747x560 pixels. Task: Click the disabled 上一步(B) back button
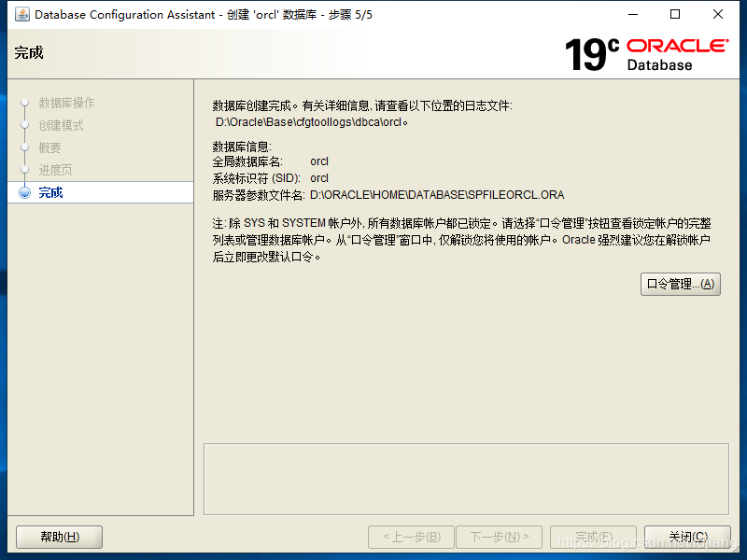tap(411, 538)
